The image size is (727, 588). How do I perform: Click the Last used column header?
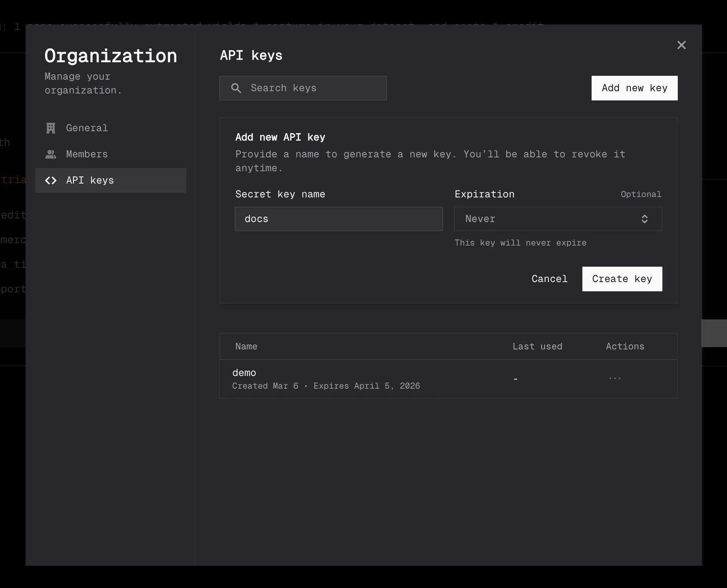point(537,346)
